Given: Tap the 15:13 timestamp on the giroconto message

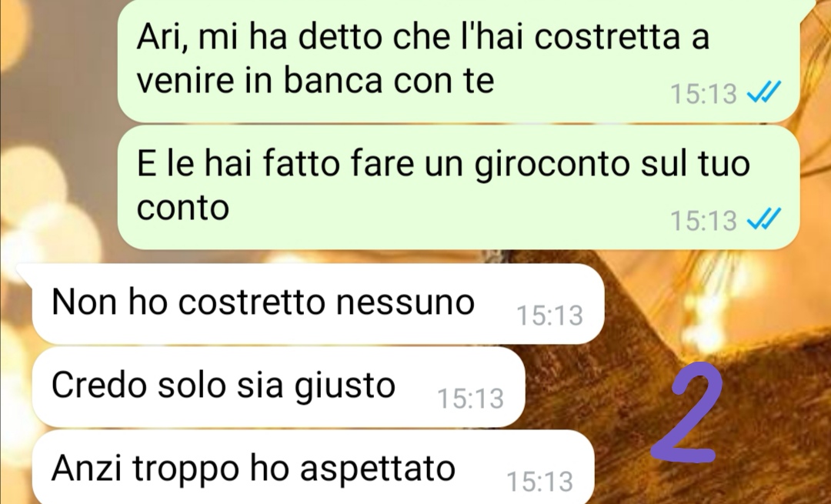Looking at the screenshot, I should (703, 221).
